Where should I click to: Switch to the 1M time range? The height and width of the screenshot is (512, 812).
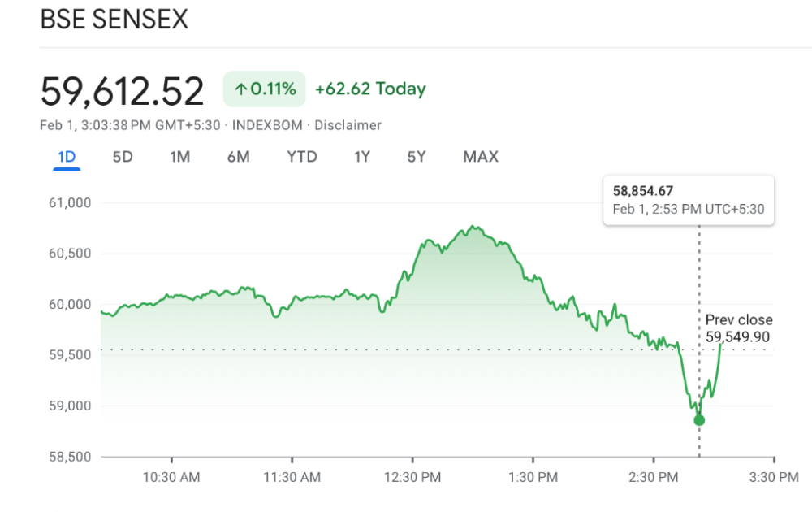point(179,157)
